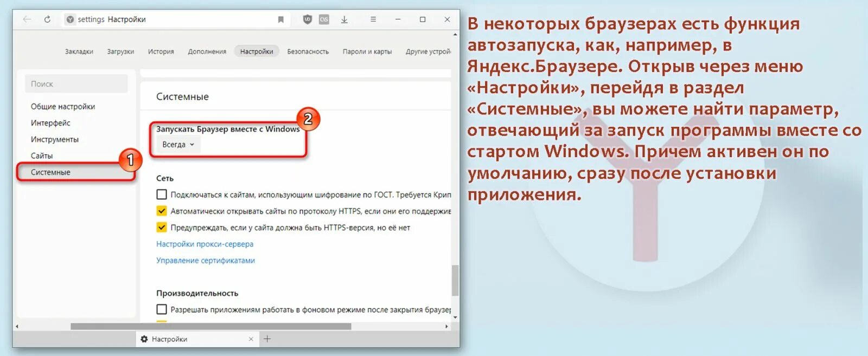868x356 pixels.
Task: Open Управление сертификатами link
Action: [x=206, y=261]
